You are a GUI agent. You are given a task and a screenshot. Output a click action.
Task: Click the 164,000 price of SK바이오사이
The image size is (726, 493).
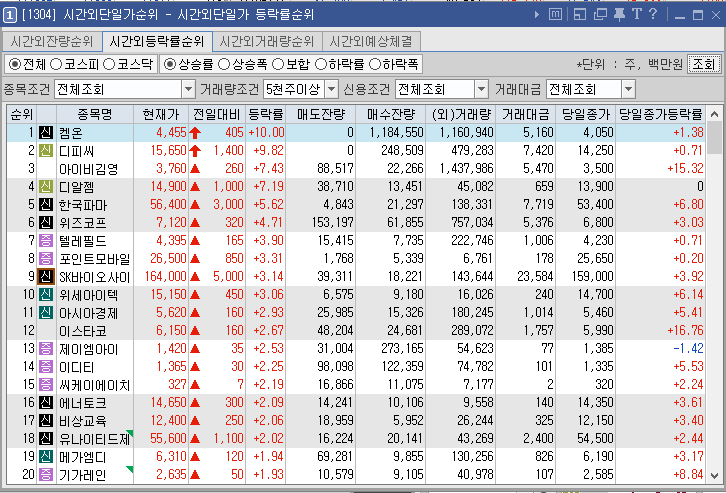[x=165, y=276]
